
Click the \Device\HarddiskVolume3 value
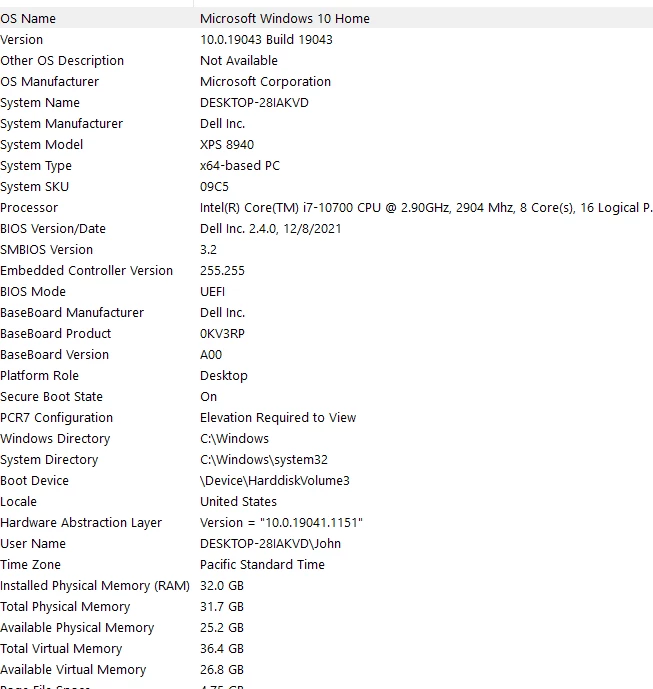pyautogui.click(x=275, y=481)
